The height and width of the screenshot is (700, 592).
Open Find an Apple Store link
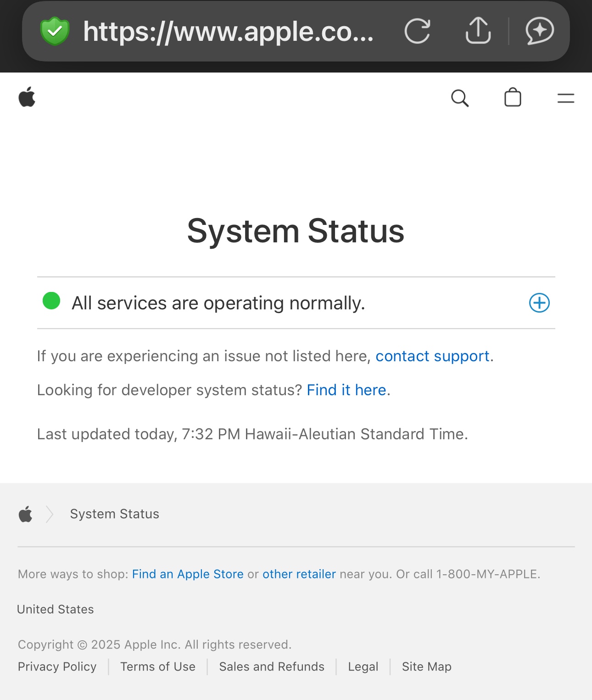(x=188, y=574)
